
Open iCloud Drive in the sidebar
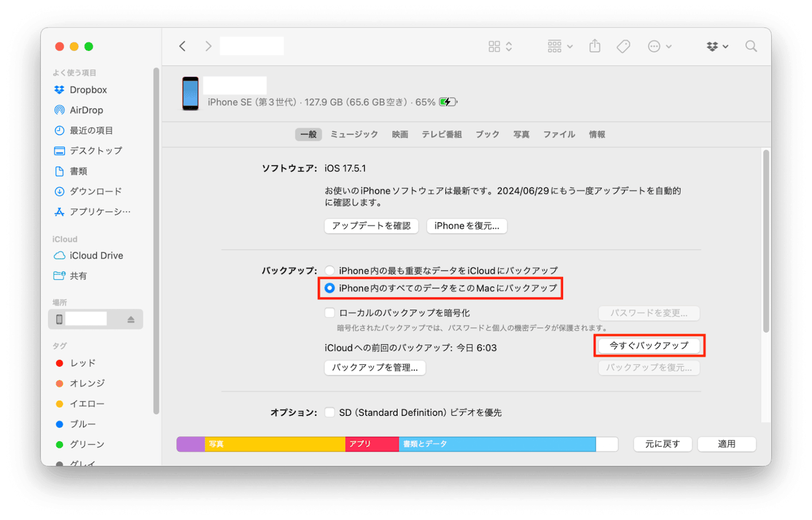96,256
